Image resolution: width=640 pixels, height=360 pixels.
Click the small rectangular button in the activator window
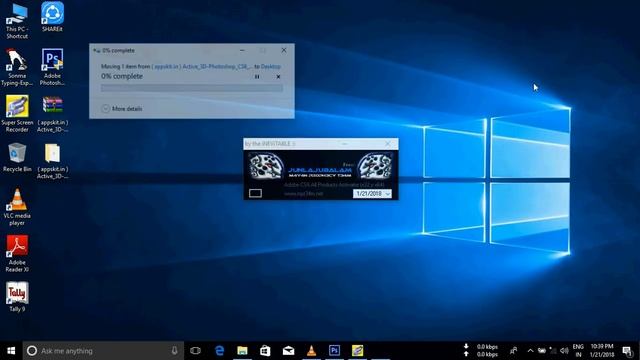[x=256, y=193]
